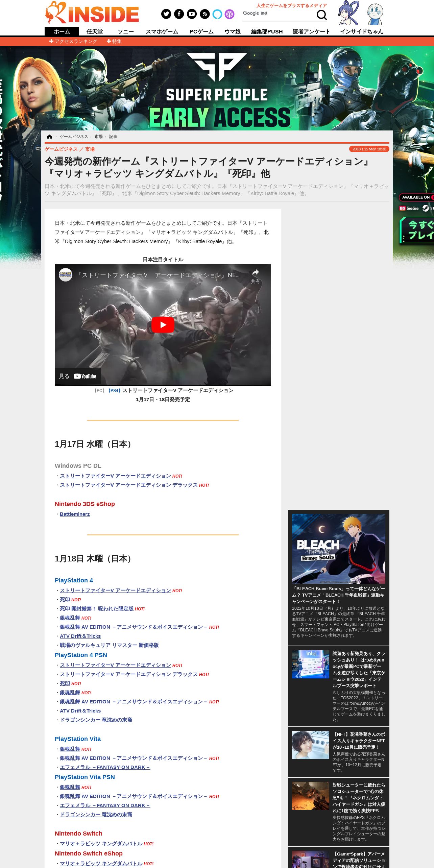Open the ネクロムンダ：ハイヤードガン article headline

click(359, 798)
